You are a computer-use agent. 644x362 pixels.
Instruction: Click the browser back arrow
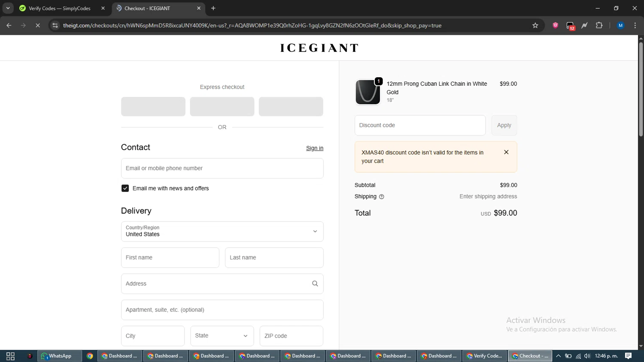pyautogui.click(x=9, y=25)
